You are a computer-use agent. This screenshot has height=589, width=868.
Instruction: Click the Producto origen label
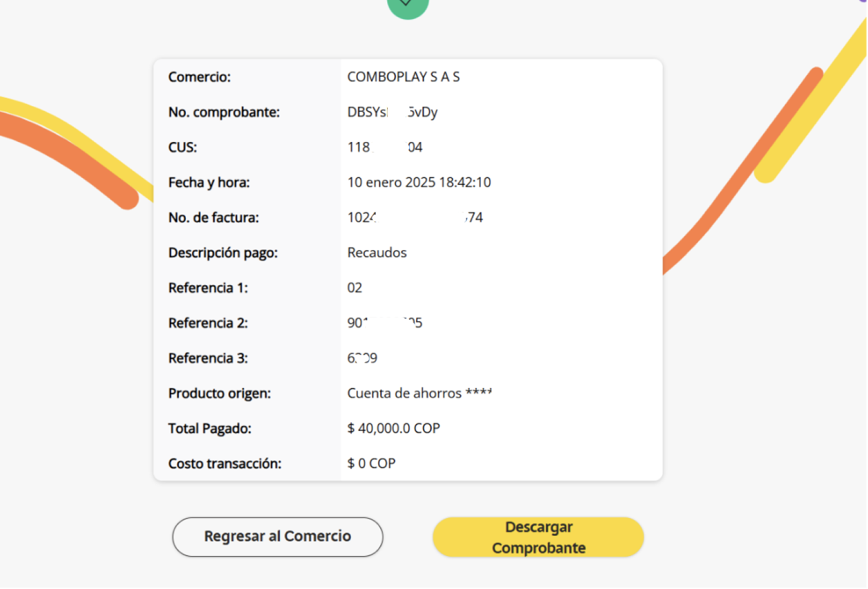pyautogui.click(x=219, y=393)
